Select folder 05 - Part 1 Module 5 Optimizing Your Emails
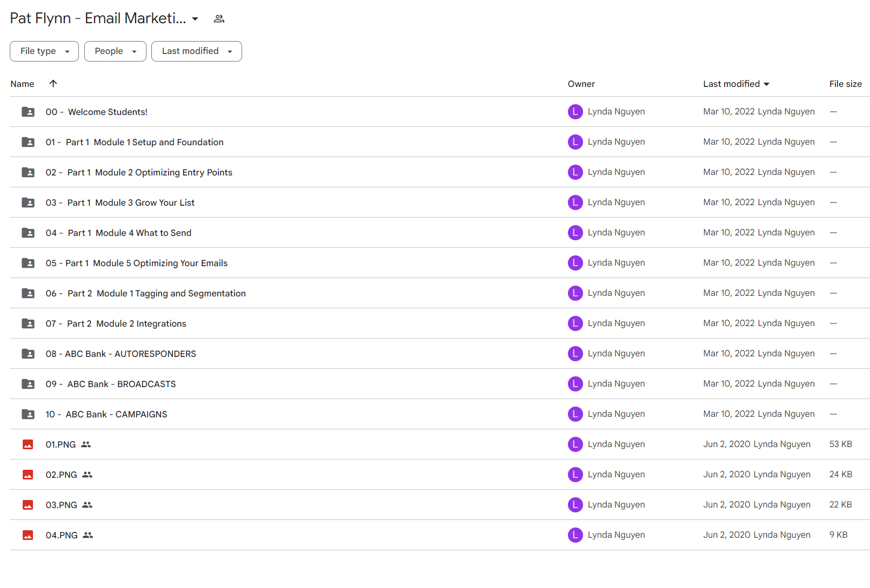Viewport: 870px width, 588px height. tap(137, 263)
